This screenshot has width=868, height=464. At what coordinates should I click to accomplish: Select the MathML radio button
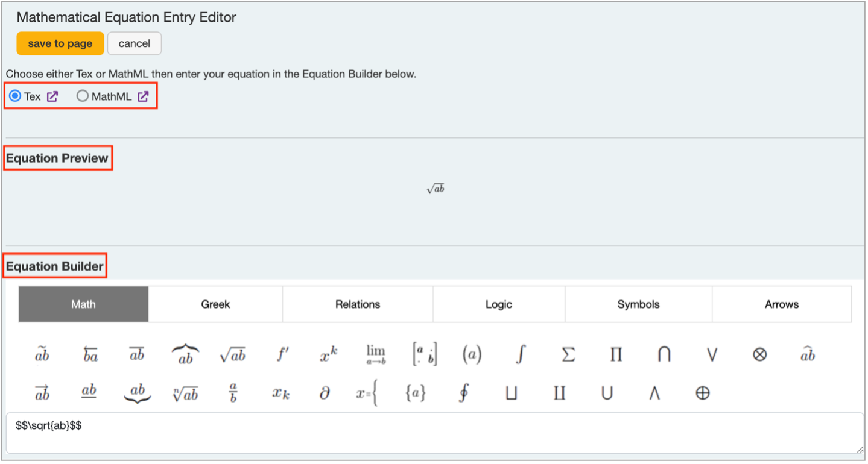pyautogui.click(x=83, y=96)
